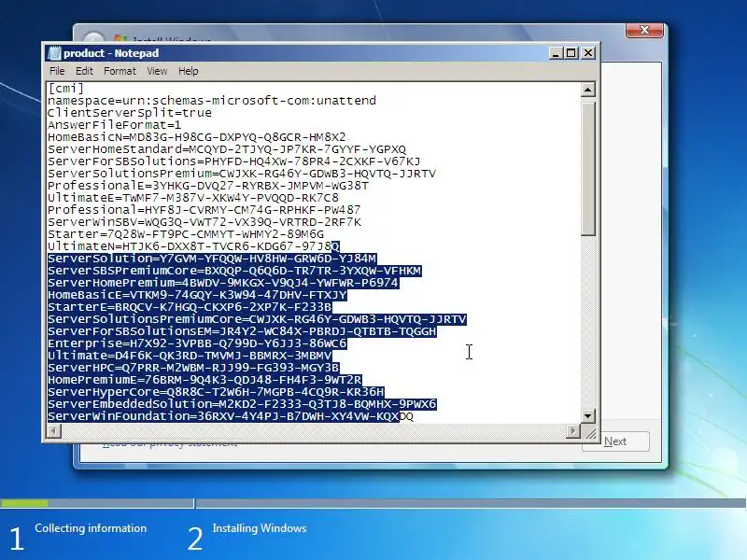Click the vertical scrollbar up arrow

(x=588, y=90)
